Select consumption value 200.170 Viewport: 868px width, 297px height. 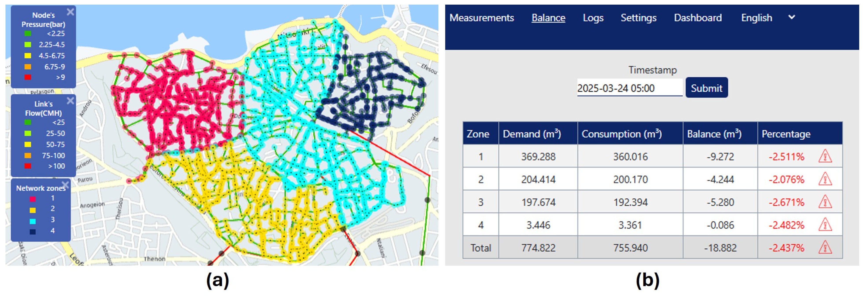(630, 179)
